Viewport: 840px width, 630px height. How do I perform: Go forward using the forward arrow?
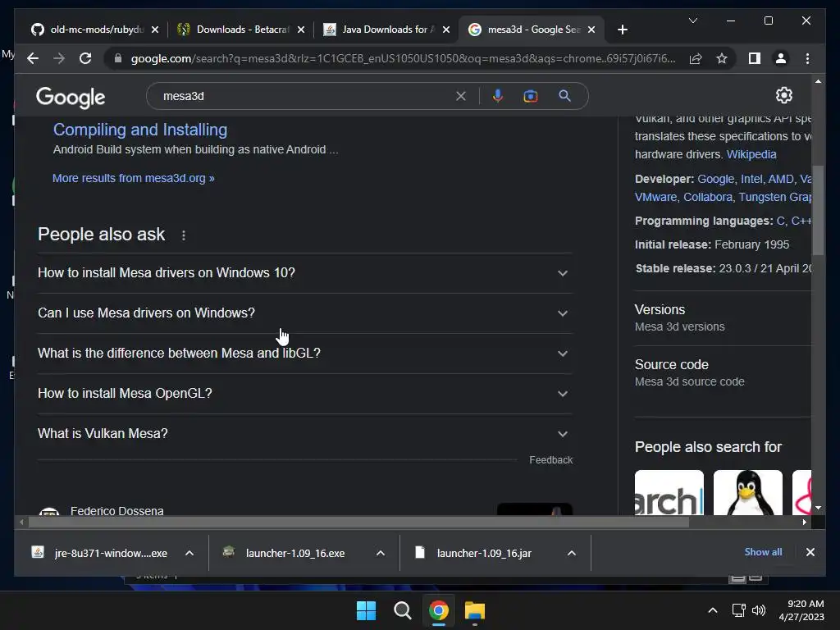pyautogui.click(x=59, y=58)
